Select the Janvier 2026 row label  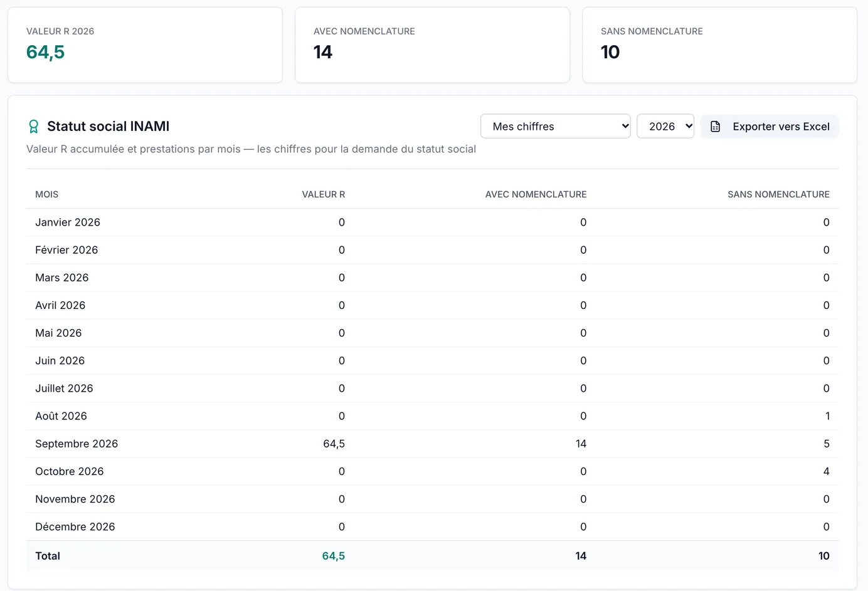(x=68, y=222)
